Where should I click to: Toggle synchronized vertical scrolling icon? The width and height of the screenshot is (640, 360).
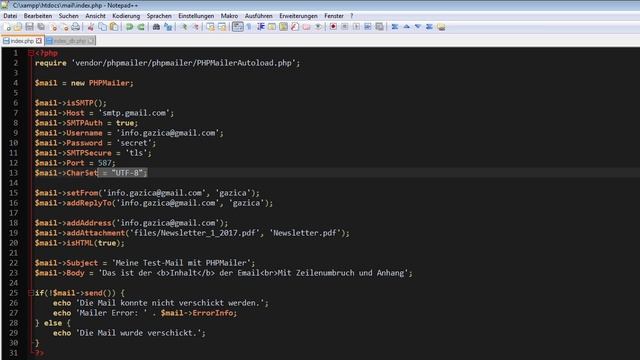[211, 27]
